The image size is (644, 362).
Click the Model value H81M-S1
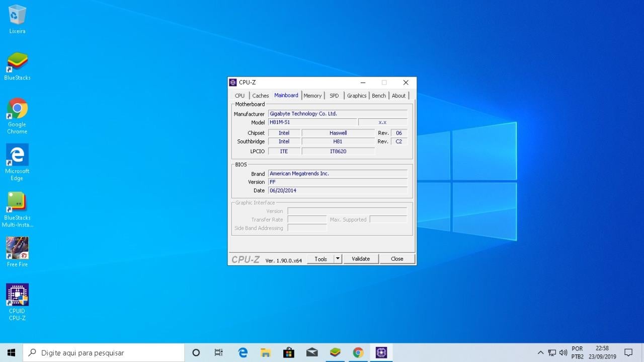click(x=312, y=122)
